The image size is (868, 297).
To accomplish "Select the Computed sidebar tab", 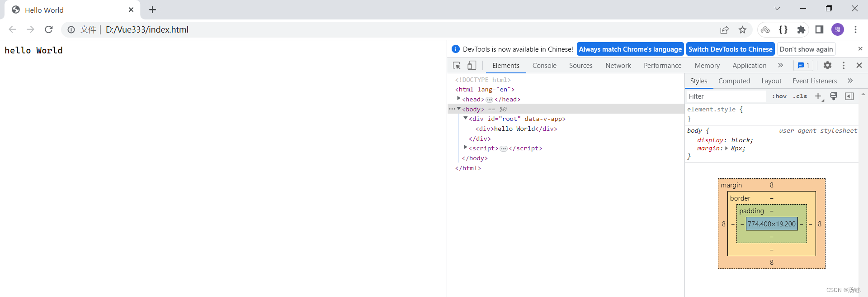I will point(734,81).
